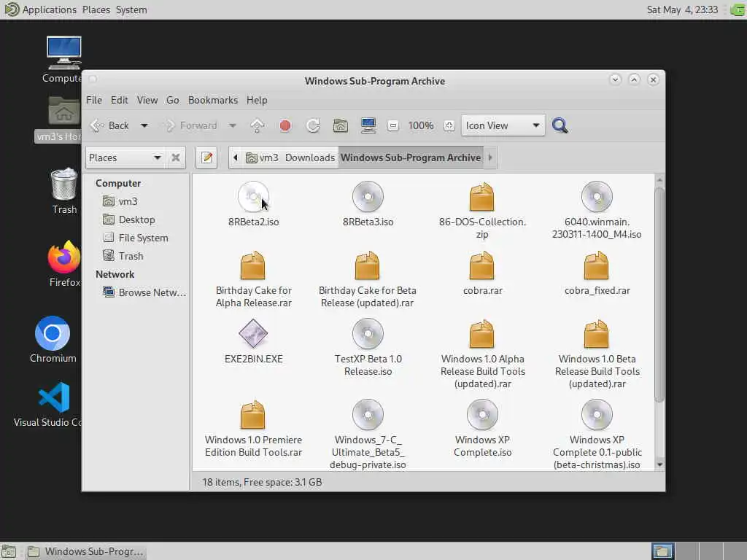Close the Places side pane

click(176, 157)
